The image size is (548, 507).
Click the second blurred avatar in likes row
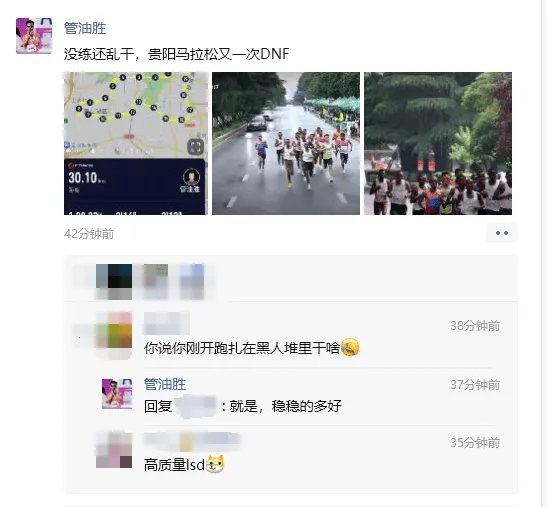tap(156, 282)
